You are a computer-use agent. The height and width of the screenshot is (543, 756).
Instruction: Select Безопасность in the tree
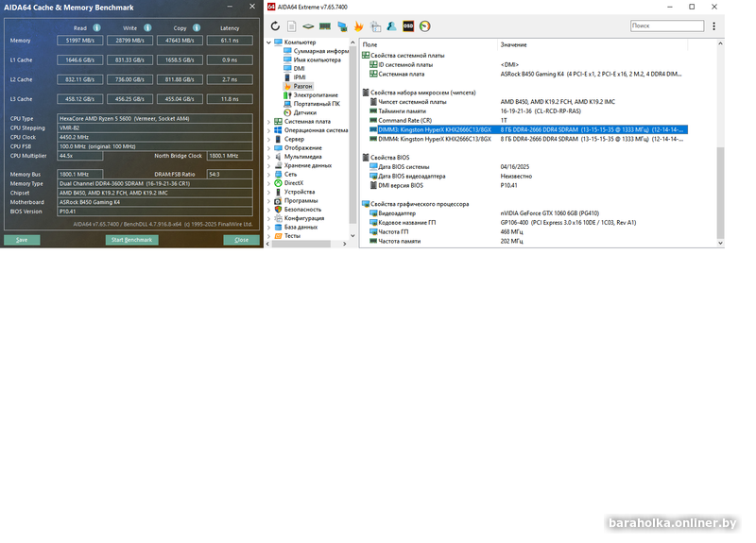click(x=298, y=209)
